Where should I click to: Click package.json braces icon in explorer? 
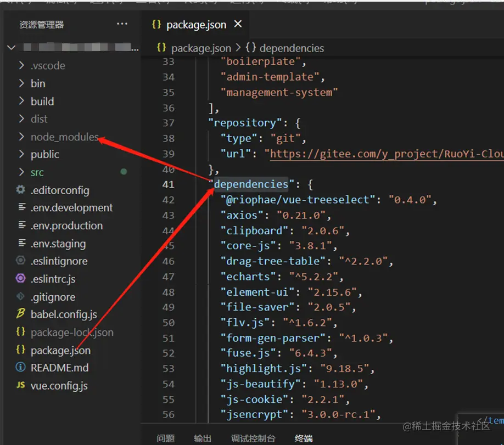(20, 350)
